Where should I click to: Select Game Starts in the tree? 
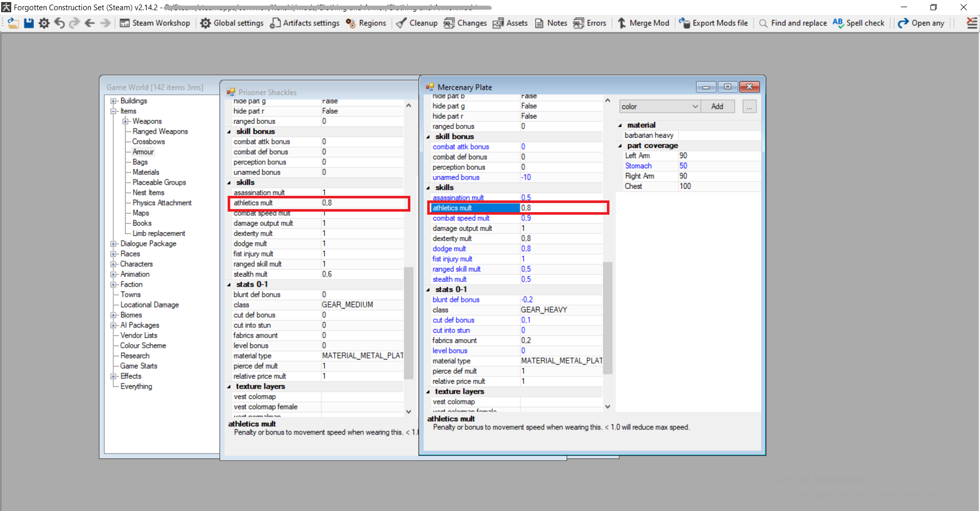(139, 366)
